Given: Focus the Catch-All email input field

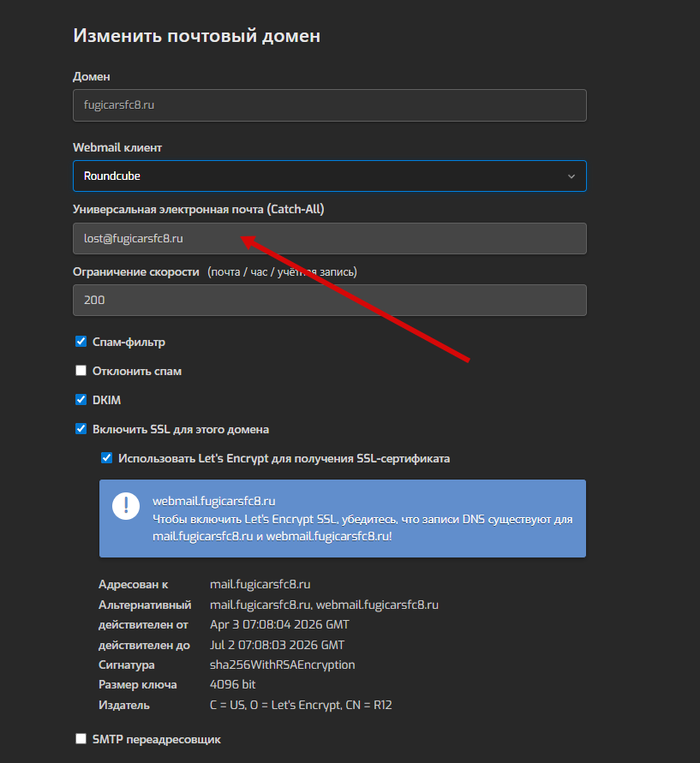Looking at the screenshot, I should click(x=329, y=239).
